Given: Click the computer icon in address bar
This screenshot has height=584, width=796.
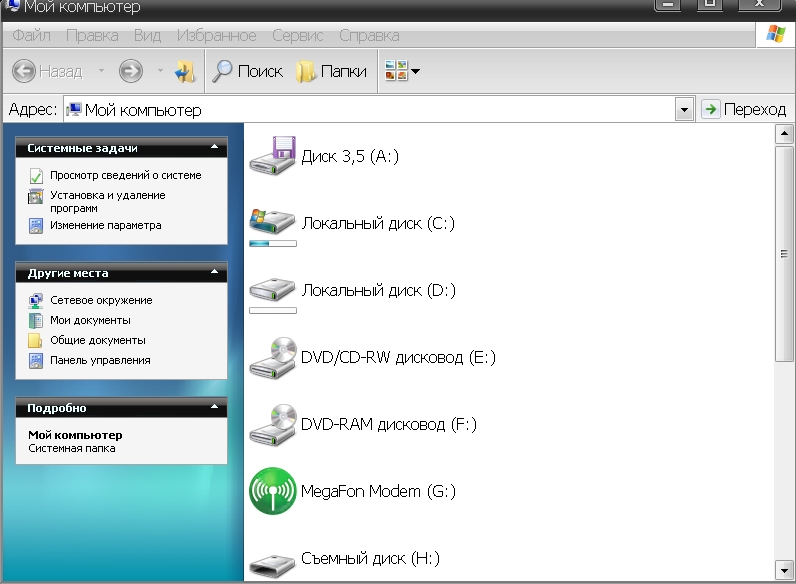Looking at the screenshot, I should coord(74,110).
